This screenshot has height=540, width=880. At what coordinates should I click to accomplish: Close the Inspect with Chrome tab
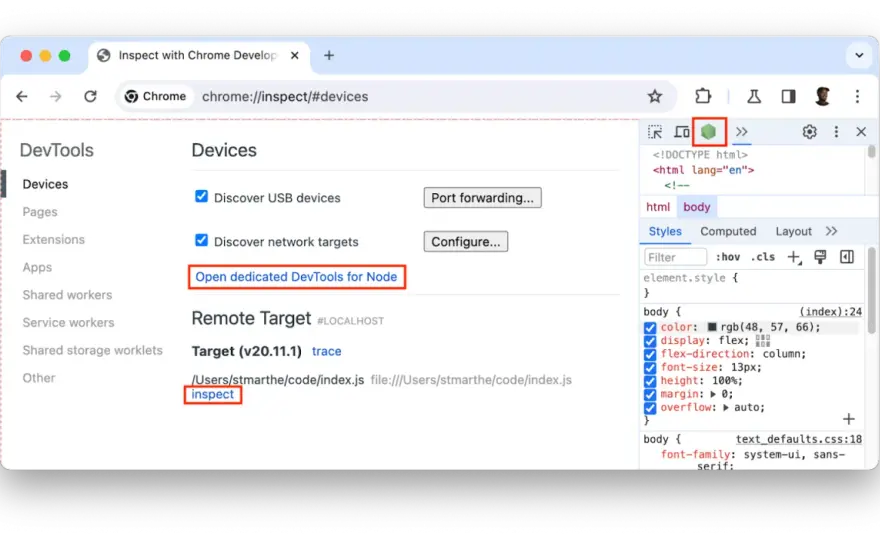tap(295, 56)
